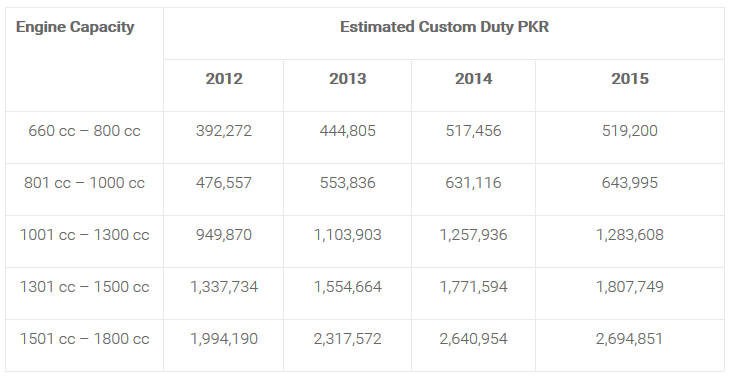731x378 pixels.
Task: Click the 801 cc – 1000 cc row label
Action: (x=84, y=182)
